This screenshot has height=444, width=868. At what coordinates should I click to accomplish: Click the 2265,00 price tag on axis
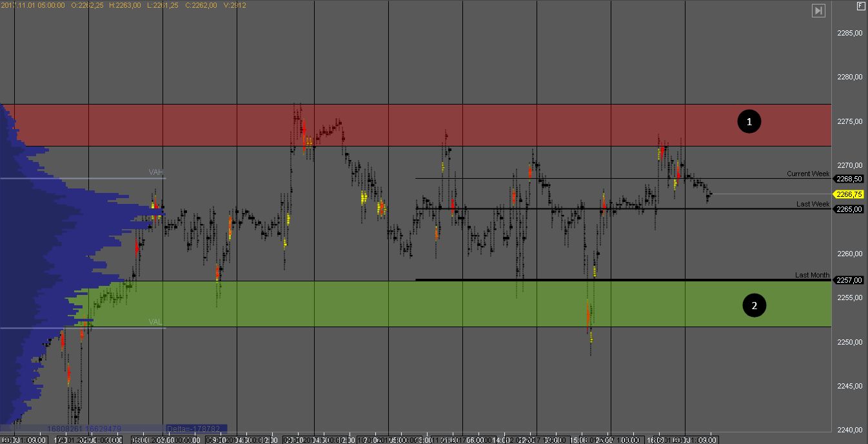pyautogui.click(x=849, y=209)
